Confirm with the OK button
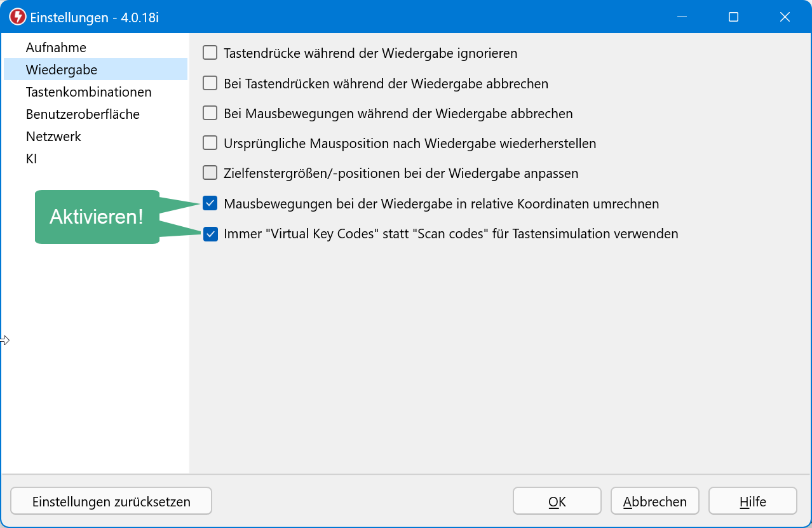812x528 pixels. 557,501
